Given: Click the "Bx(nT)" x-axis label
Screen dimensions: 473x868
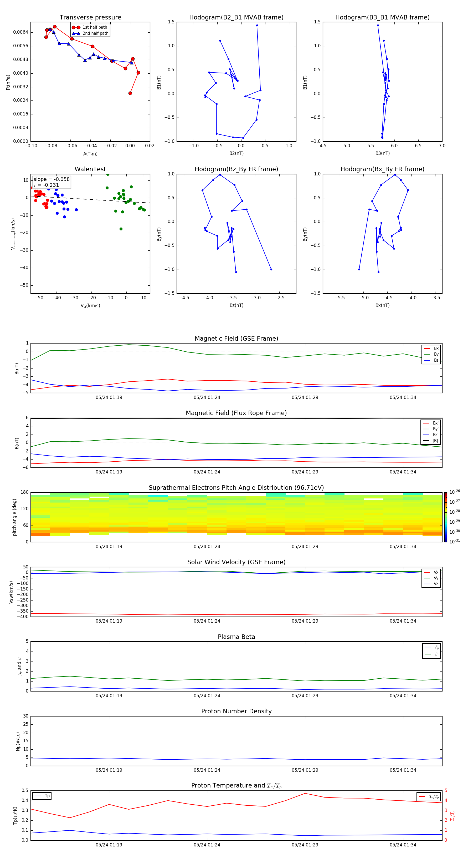Looking at the screenshot, I should tap(382, 305).
